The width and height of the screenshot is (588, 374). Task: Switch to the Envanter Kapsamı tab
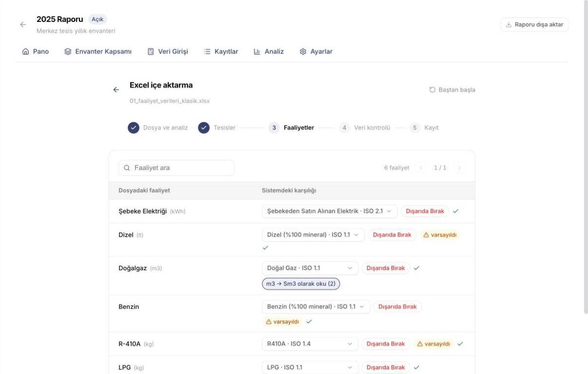point(98,52)
